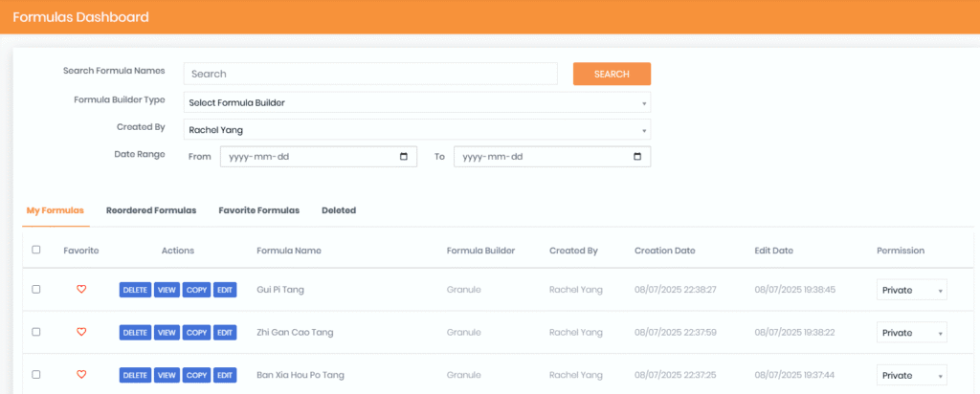Open the Favorite Formulas tab
980x394 pixels.
258,210
